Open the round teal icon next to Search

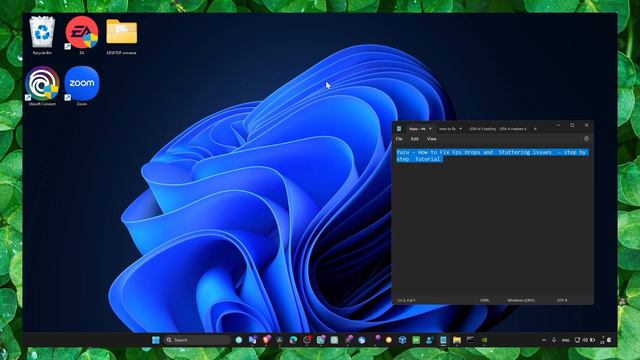click(x=239, y=340)
